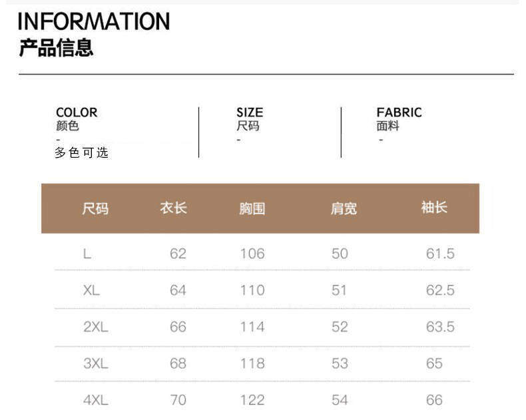Click the 产品信息 subtitle
This screenshot has width=526, height=420.
[x=56, y=48]
